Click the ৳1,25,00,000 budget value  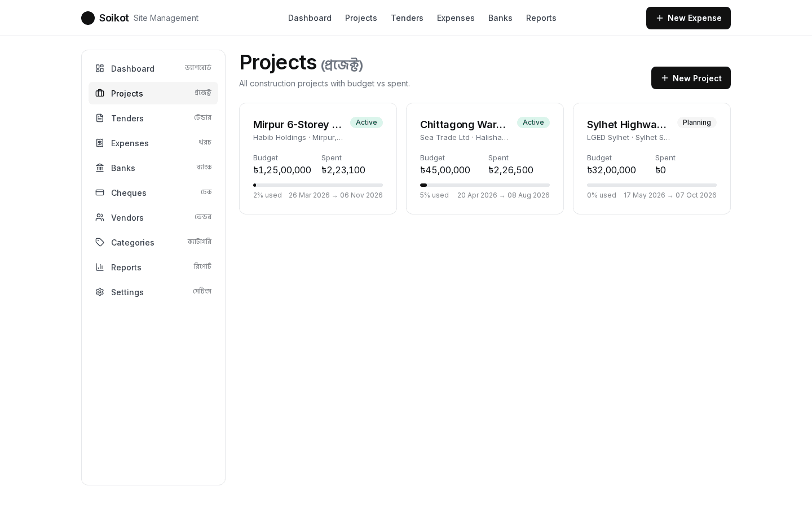282,170
